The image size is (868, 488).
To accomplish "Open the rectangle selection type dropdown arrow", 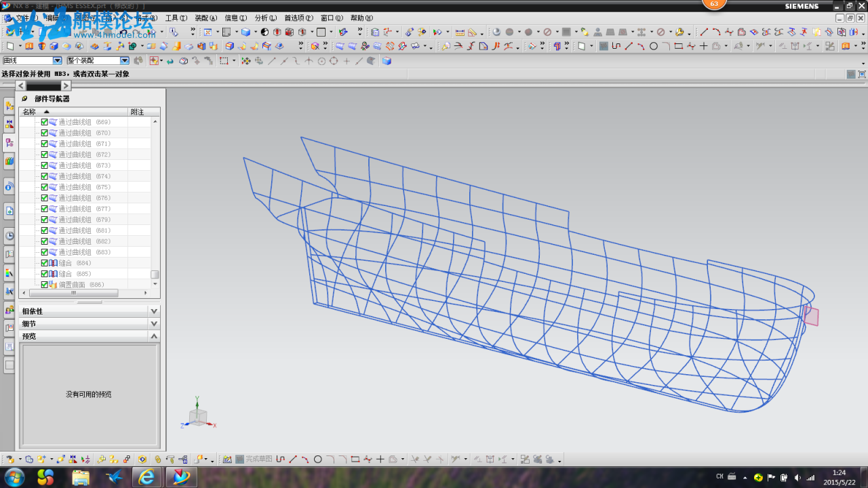I will [234, 61].
